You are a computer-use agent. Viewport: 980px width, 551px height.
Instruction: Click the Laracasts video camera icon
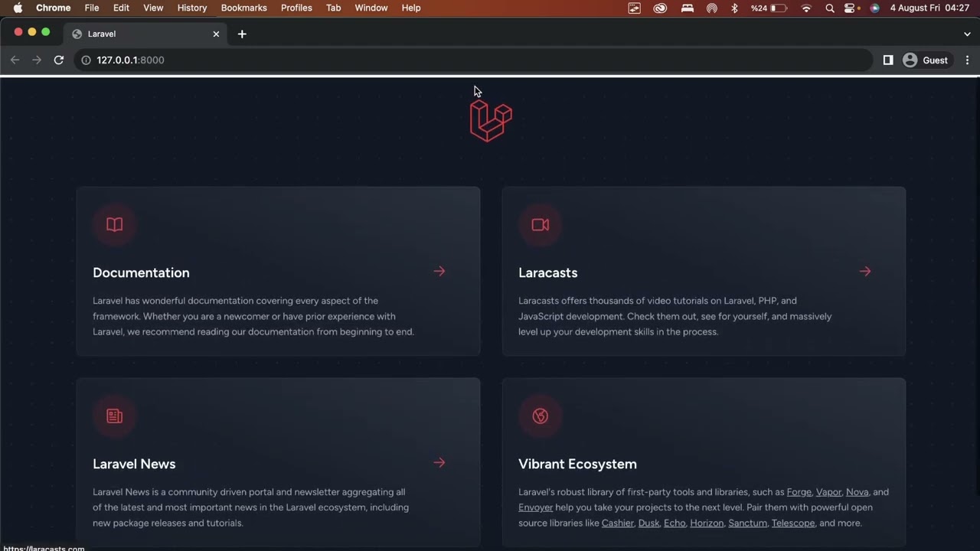[x=541, y=225]
